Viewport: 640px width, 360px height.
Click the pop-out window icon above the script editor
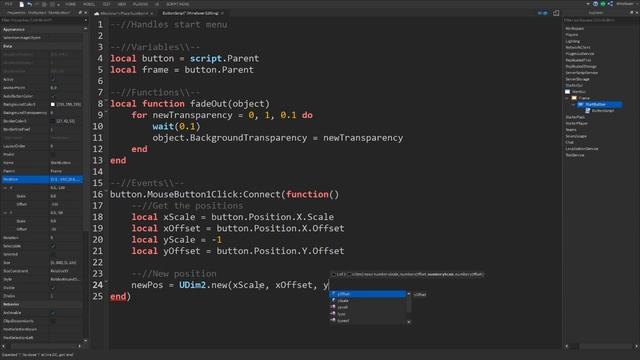click(x=556, y=13)
